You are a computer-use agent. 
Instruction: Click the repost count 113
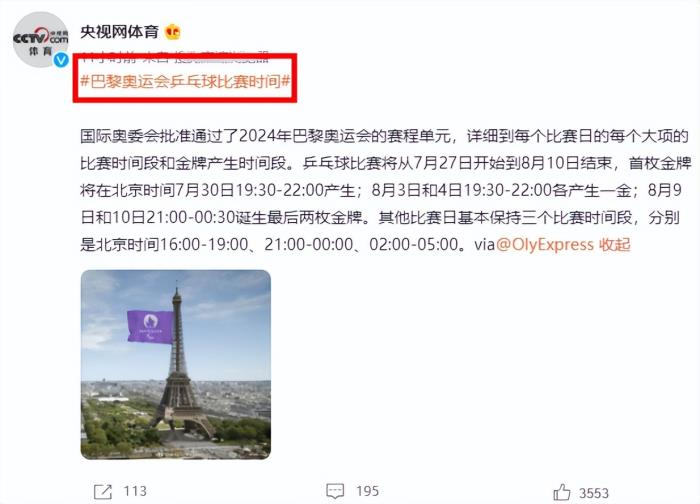[135, 491]
